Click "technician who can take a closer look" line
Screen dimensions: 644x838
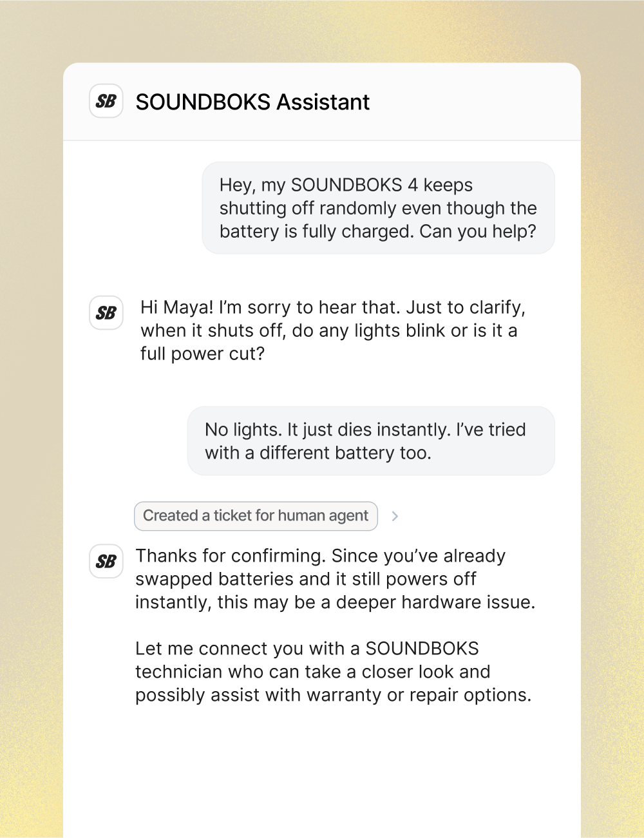312,672
